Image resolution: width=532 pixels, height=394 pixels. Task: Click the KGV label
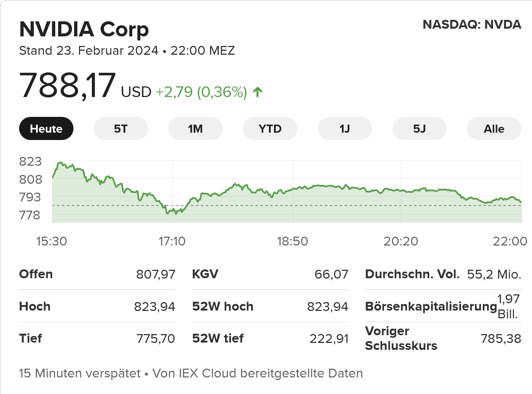tap(205, 274)
